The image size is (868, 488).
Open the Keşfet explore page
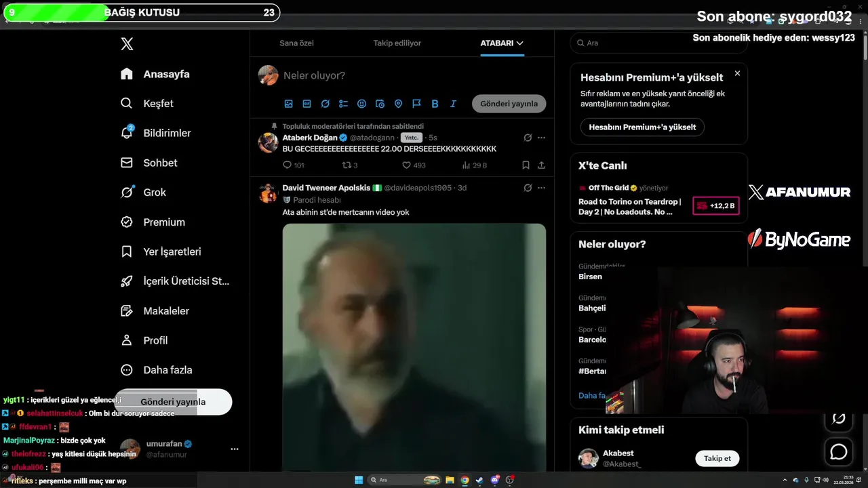(x=147, y=104)
